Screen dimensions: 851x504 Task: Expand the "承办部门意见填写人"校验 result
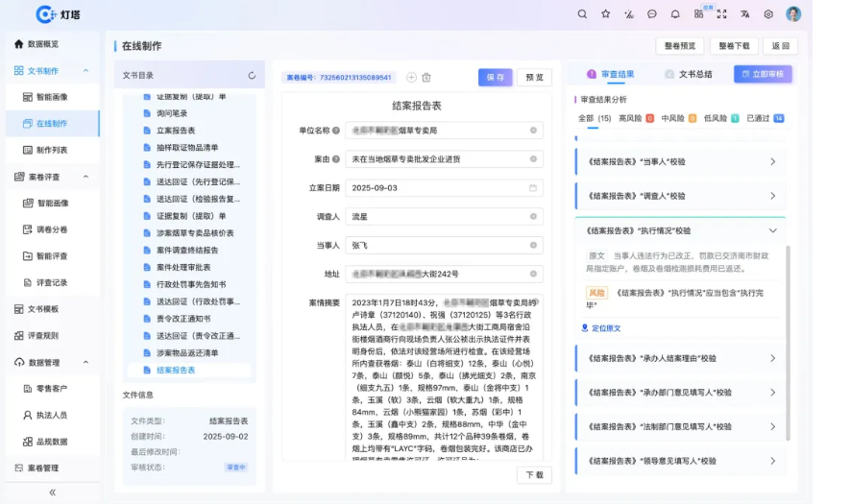[x=681, y=393]
